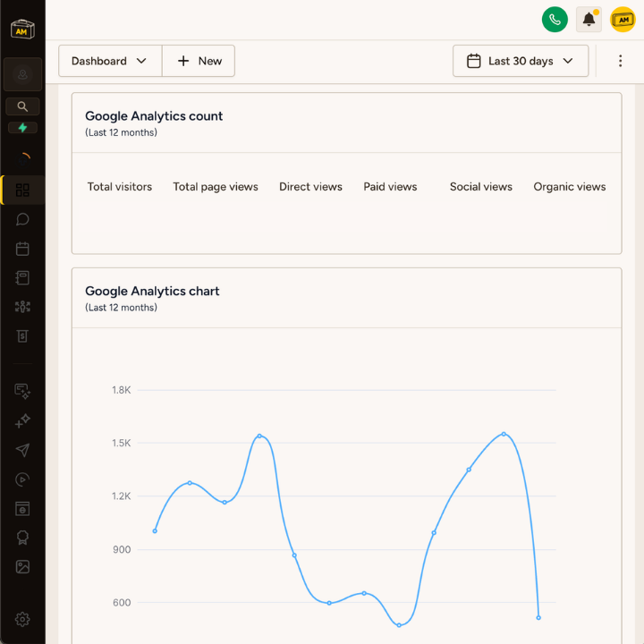The width and height of the screenshot is (644, 644).
Task: Open the media library image icon
Action: (22, 567)
